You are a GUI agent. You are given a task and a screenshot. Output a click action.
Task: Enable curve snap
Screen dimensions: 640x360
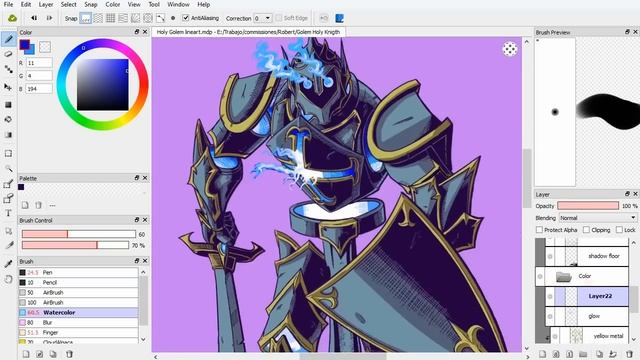point(160,18)
